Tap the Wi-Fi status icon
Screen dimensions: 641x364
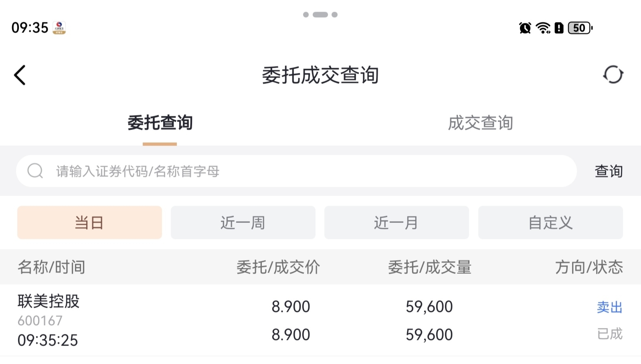543,28
